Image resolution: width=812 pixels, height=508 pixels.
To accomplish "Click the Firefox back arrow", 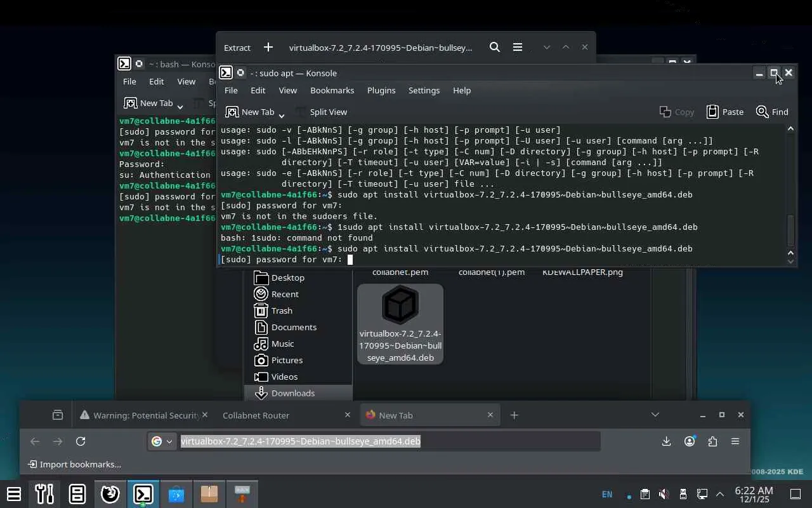I will [x=35, y=441].
